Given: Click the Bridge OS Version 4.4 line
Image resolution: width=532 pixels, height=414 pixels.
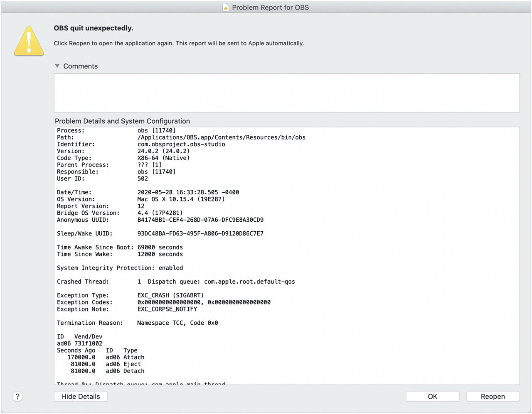Looking at the screenshot, I should (x=120, y=213).
